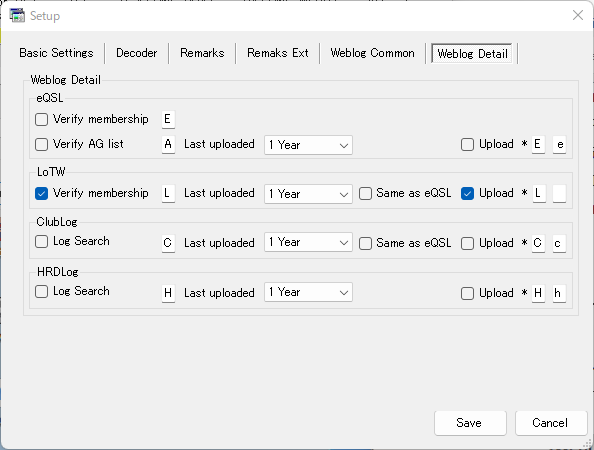Switch to the Basic Settings tab
The width and height of the screenshot is (594, 450).
pos(56,53)
